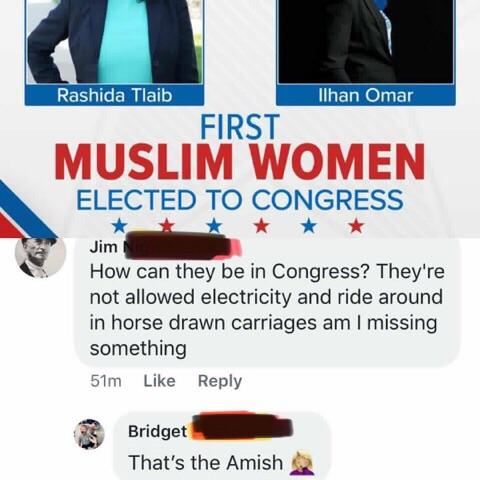
Task: Select Jim's comment text about horse drawn carriages
Action: 267,310
